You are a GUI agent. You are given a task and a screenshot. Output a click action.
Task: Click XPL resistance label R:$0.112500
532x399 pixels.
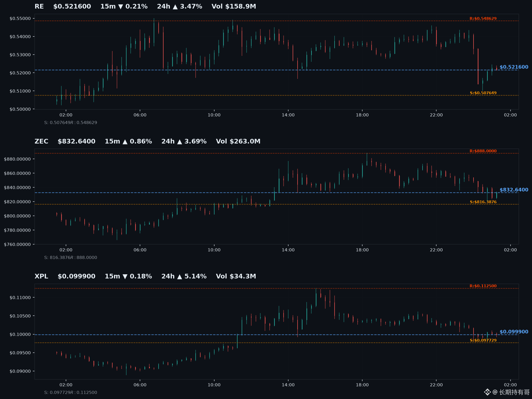483,286
